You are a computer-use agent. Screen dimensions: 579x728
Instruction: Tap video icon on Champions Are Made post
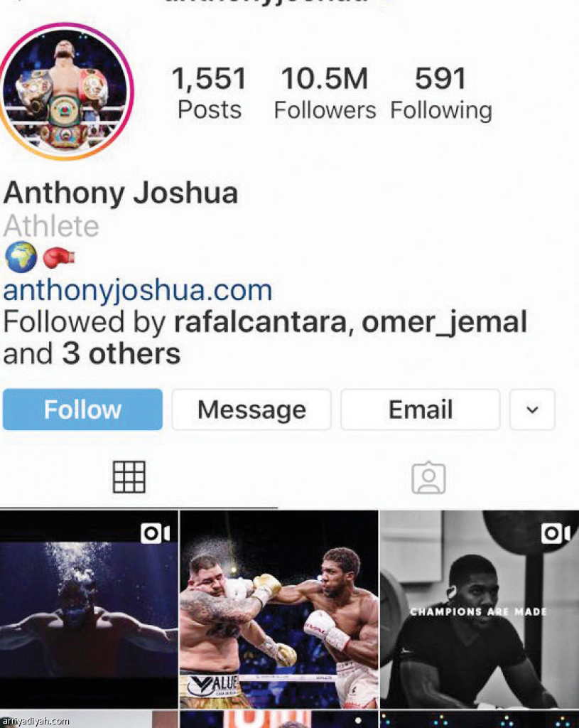556,533
